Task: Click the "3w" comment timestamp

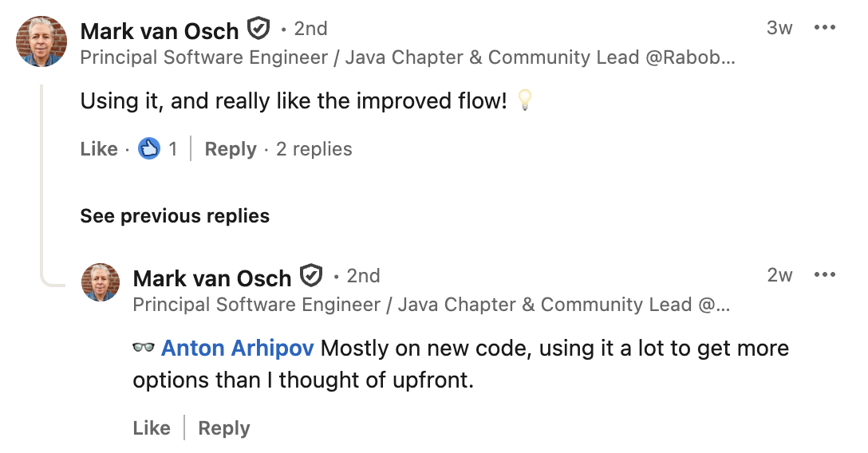Action: point(779,28)
